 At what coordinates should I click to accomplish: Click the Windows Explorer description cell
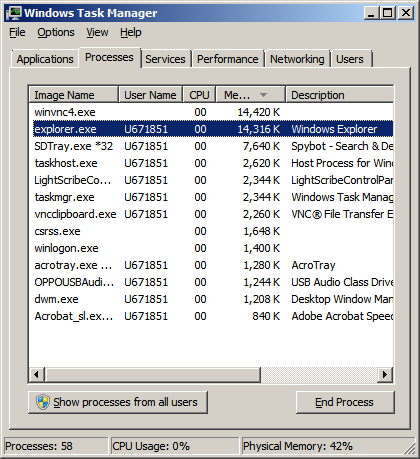[334, 129]
